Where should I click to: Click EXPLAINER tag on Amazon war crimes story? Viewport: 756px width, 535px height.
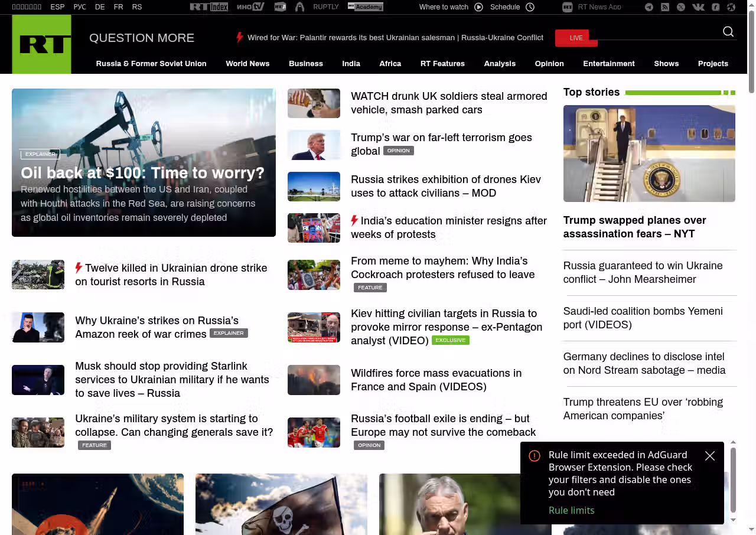tap(229, 333)
